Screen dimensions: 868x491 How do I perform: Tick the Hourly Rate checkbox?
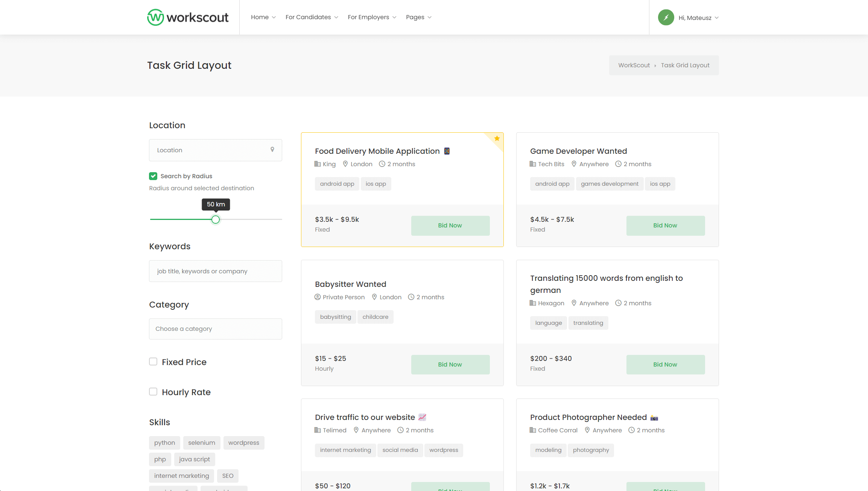(x=153, y=392)
